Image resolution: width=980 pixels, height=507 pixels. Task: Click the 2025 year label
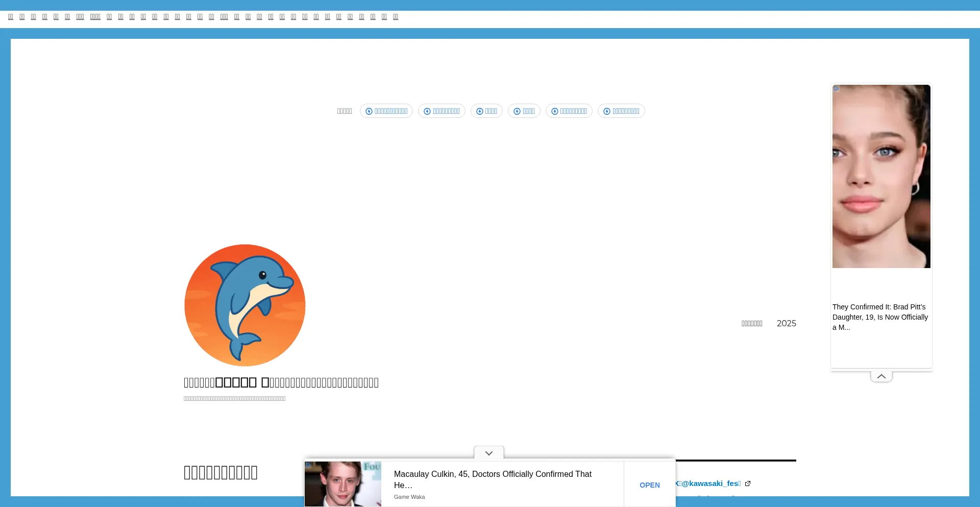pyautogui.click(x=786, y=323)
